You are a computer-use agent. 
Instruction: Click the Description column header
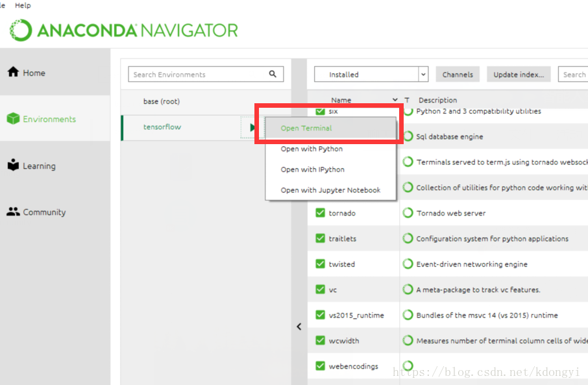[x=437, y=100]
